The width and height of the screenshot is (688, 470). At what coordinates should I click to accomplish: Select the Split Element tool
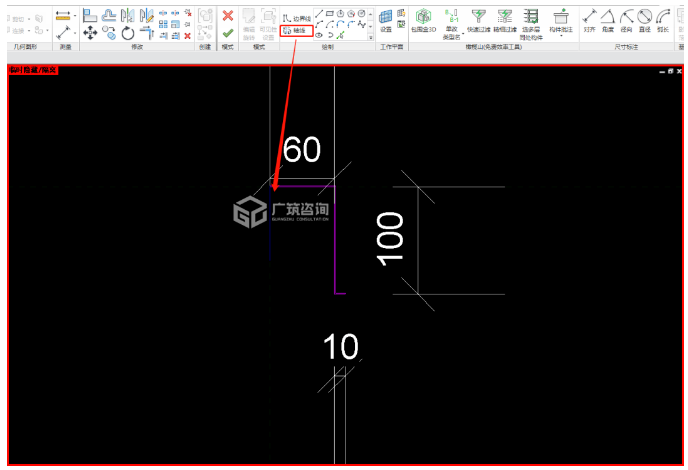(163, 13)
